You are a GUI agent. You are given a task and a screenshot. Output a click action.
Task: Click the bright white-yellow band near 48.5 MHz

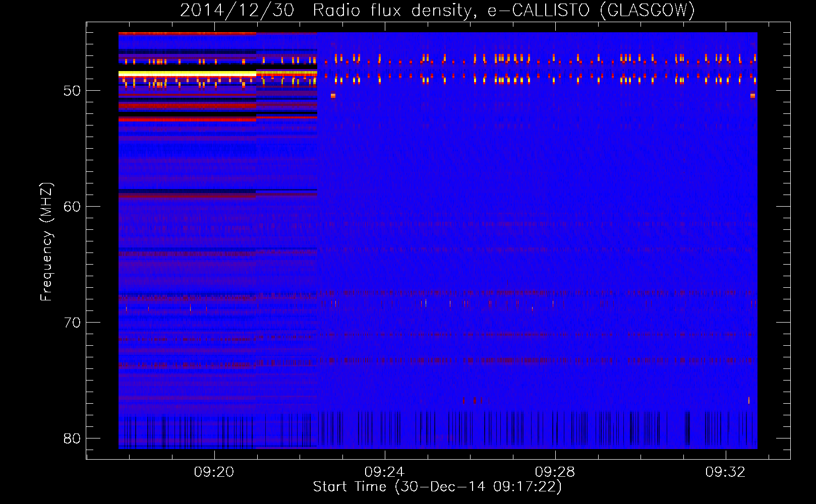[187, 74]
